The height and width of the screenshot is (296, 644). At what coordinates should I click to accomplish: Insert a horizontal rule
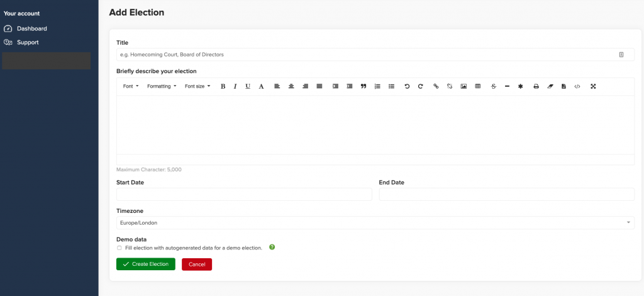tap(508, 86)
